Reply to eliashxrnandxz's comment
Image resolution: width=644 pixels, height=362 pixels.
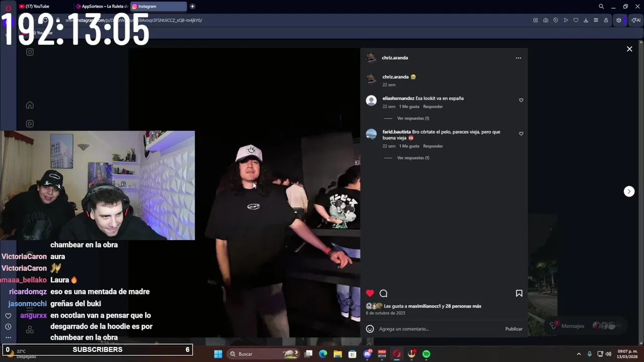tap(433, 107)
